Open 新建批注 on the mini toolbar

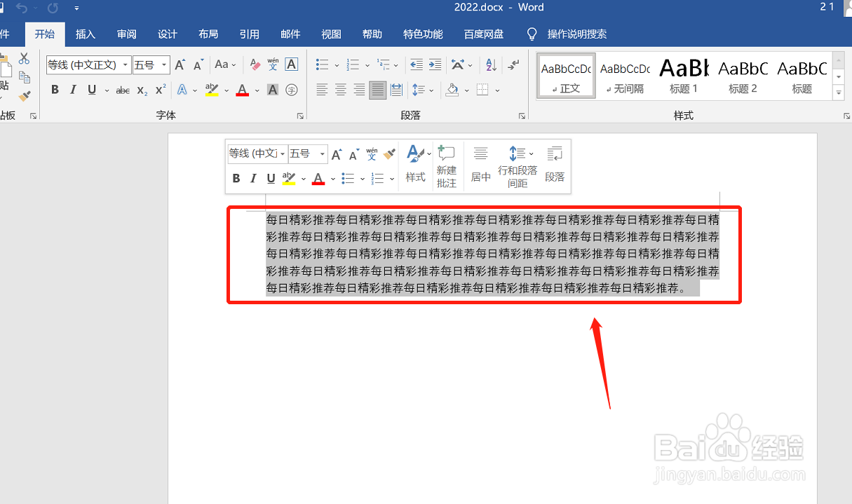[447, 167]
